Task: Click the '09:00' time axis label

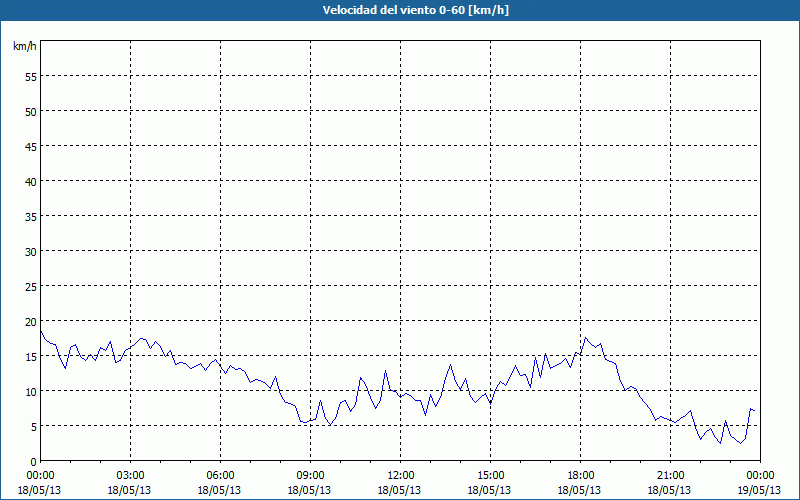Action: (x=310, y=476)
